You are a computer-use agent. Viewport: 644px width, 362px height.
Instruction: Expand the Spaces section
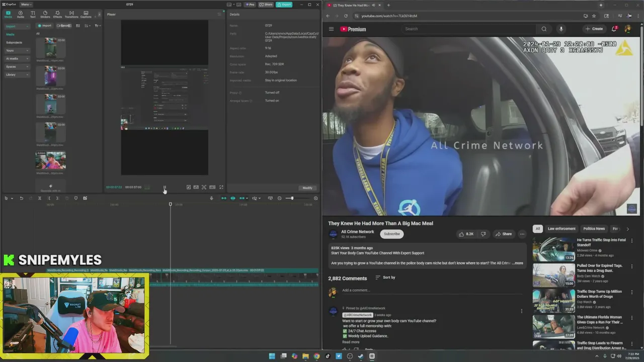click(17, 66)
